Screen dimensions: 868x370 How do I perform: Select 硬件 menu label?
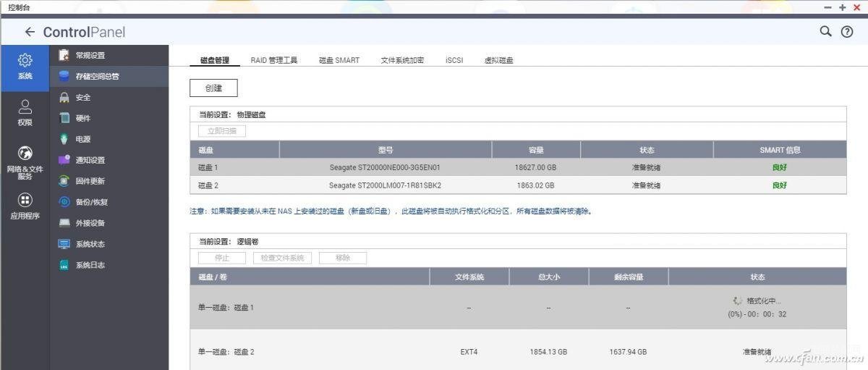point(83,119)
